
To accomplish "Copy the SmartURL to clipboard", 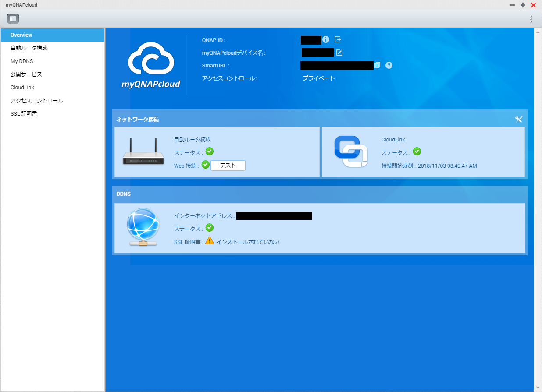I will coord(377,65).
